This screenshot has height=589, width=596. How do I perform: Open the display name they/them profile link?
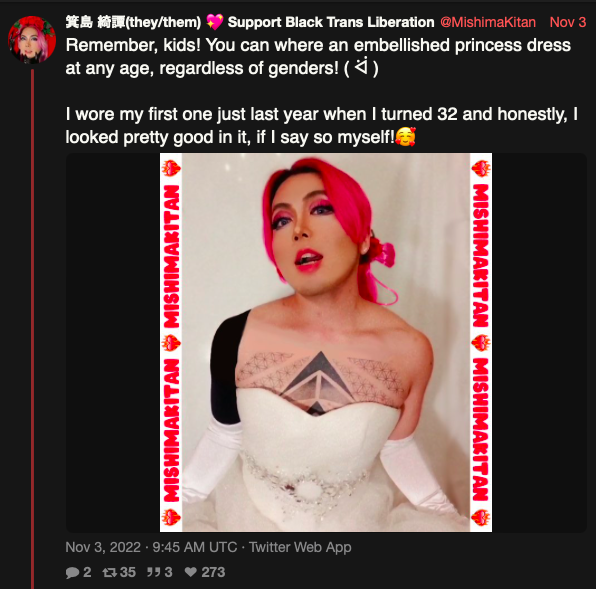[x=133, y=22]
